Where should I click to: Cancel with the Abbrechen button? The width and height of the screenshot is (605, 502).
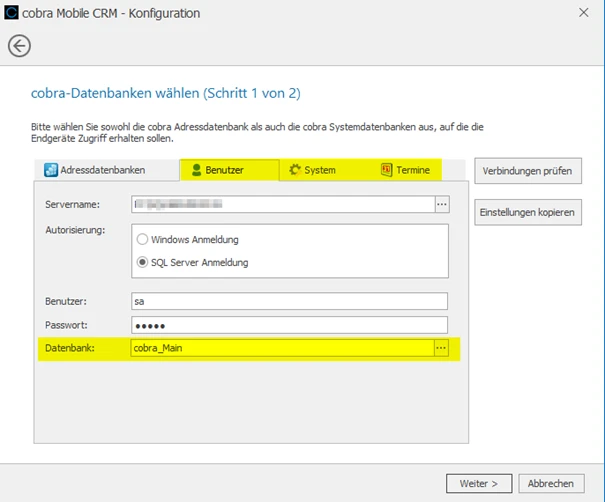pos(551,483)
